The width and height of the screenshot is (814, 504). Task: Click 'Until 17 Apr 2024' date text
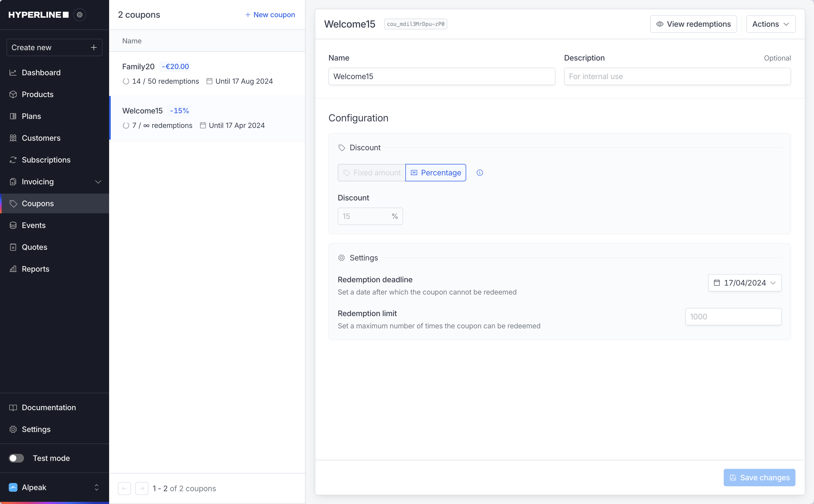coord(237,125)
